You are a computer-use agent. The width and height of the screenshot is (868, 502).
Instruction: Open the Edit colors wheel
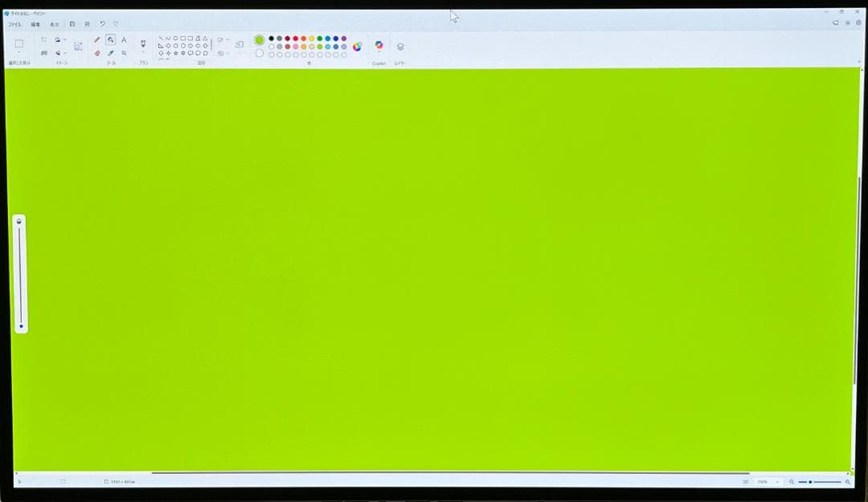(357, 47)
